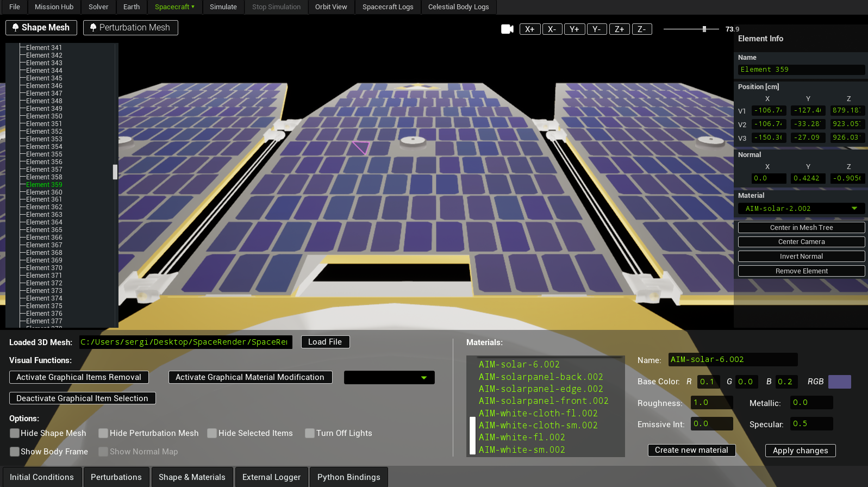The width and height of the screenshot is (868, 487).
Task: Open the Celestial Body Logs menu
Action: tap(458, 7)
